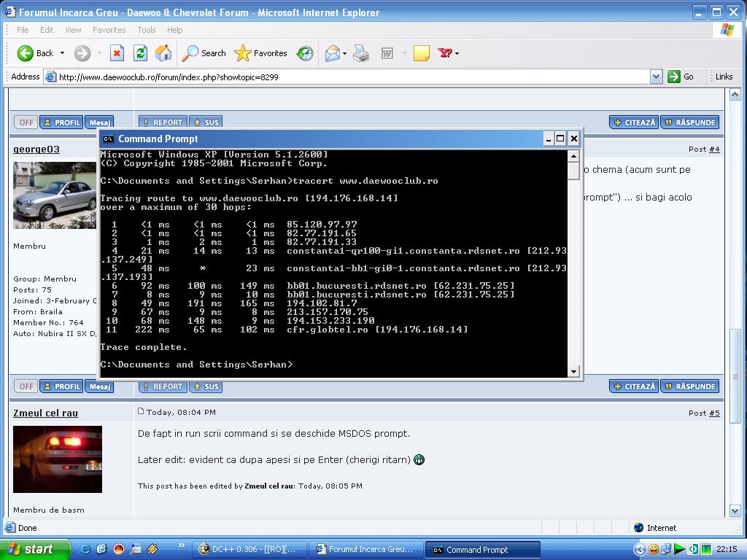The width and height of the screenshot is (747, 560).
Task: Click the green Go arrow icon
Action: tap(673, 77)
